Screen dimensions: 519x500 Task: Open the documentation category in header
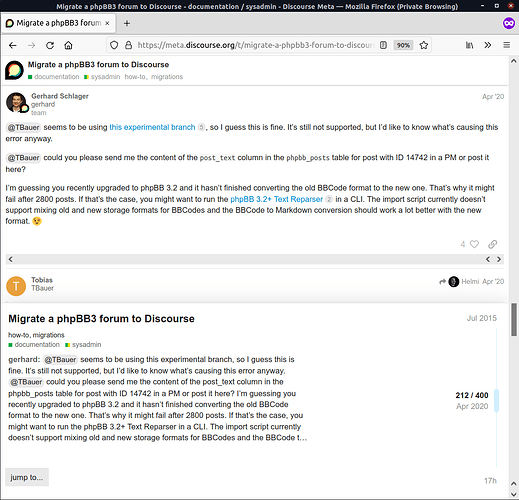(x=54, y=77)
